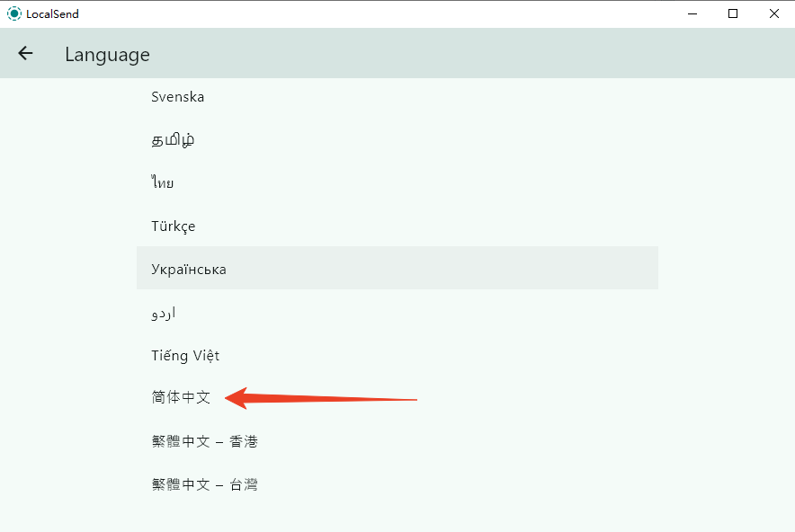Close the LocalSend window
This screenshot has height=532, width=795.
[x=774, y=13]
